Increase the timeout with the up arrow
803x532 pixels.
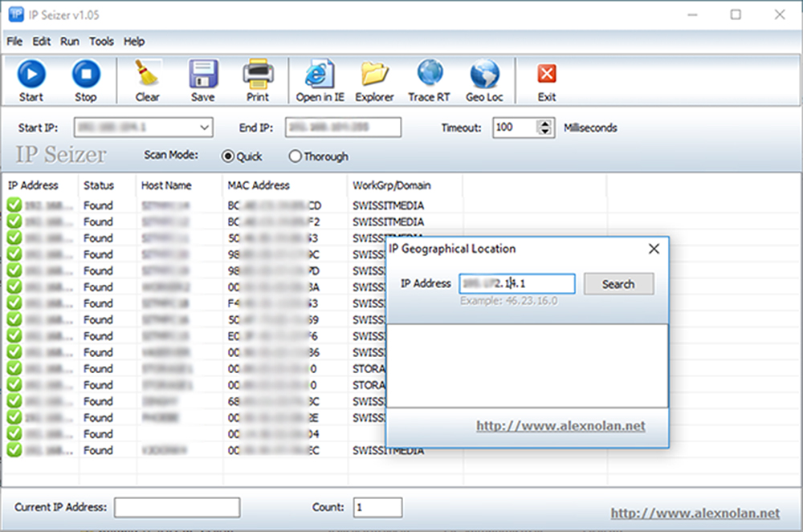click(545, 124)
